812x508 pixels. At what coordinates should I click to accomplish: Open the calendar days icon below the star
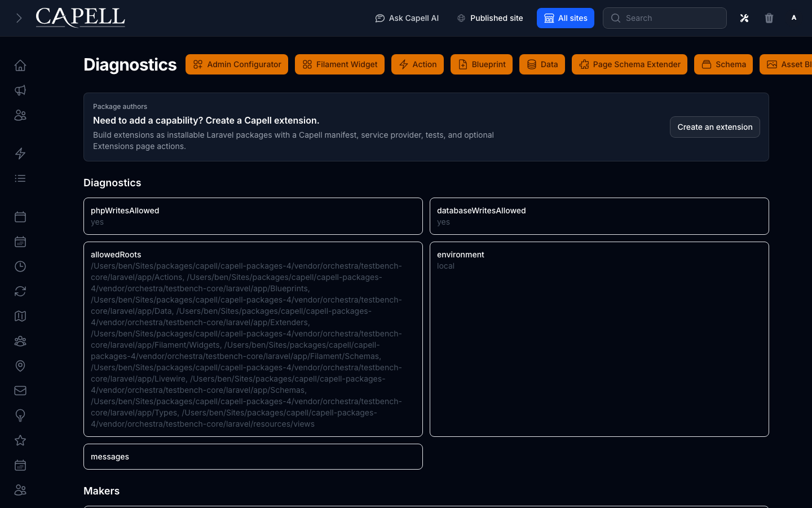20,465
